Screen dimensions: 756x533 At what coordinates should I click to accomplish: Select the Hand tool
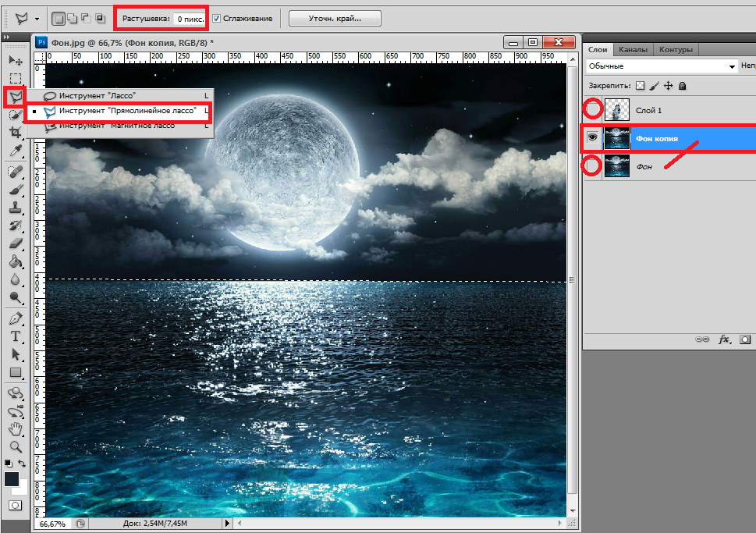[x=15, y=428]
